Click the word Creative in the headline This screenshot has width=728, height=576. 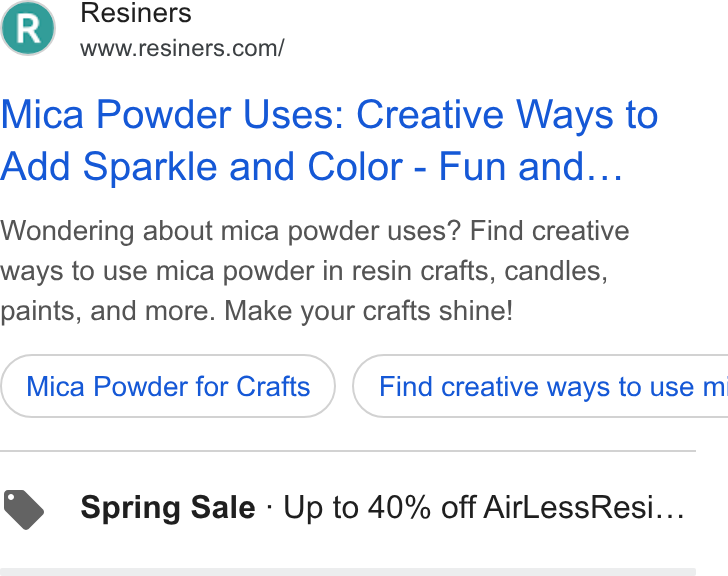(430, 115)
